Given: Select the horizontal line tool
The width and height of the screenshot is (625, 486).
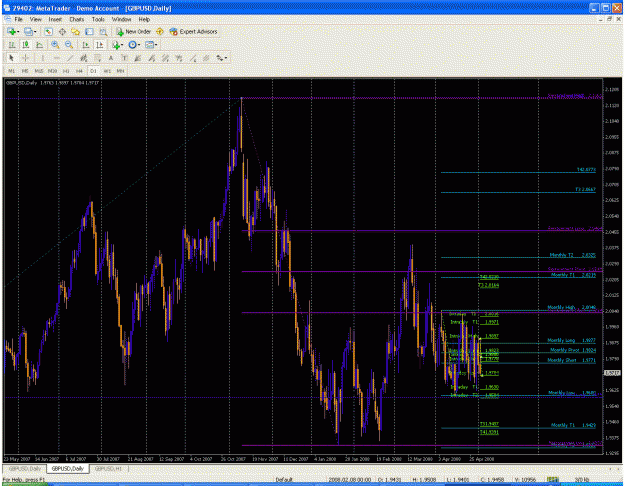Looking at the screenshot, I should click(56, 58).
